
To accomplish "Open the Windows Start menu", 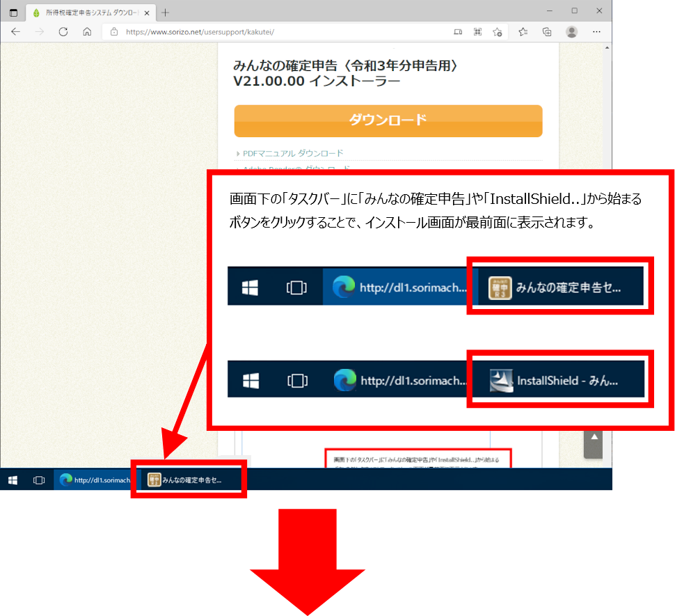I will (x=13, y=480).
